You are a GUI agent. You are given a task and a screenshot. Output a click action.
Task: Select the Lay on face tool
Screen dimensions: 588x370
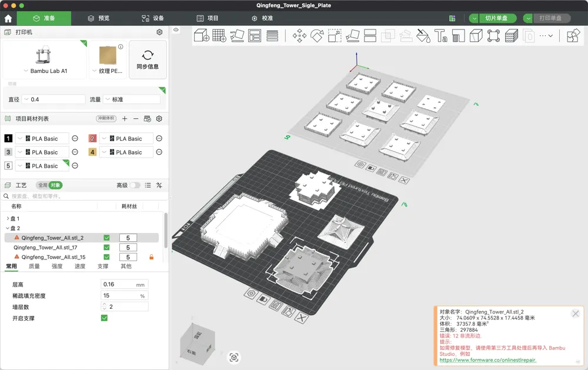tap(352, 36)
